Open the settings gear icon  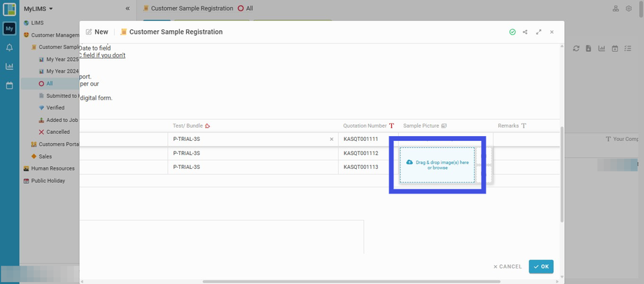coord(629,8)
